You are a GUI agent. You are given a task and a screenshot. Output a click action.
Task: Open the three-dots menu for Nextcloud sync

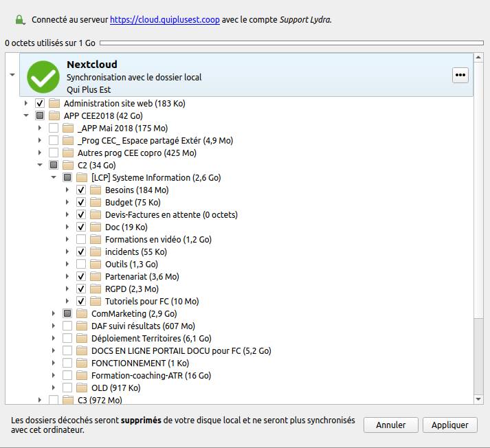coord(460,75)
